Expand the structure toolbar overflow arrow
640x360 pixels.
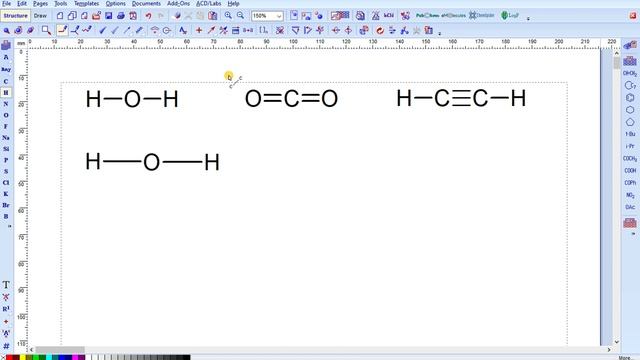pos(440,33)
